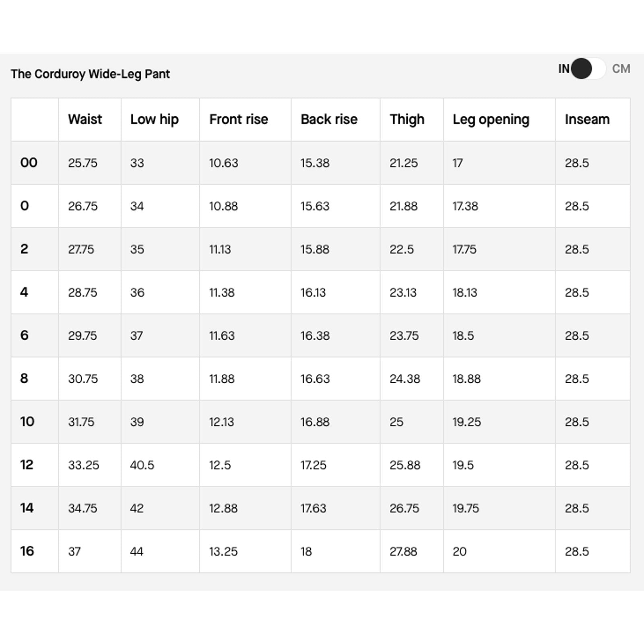The width and height of the screenshot is (644, 644).
Task: Click thigh value 27.88 in size 16
Action: click(x=403, y=551)
